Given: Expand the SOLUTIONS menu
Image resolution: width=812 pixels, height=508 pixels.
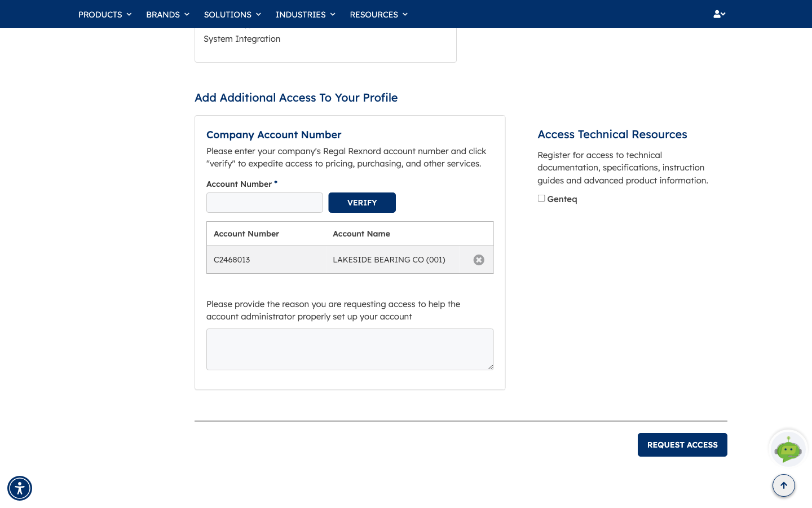Looking at the screenshot, I should 232,14.
